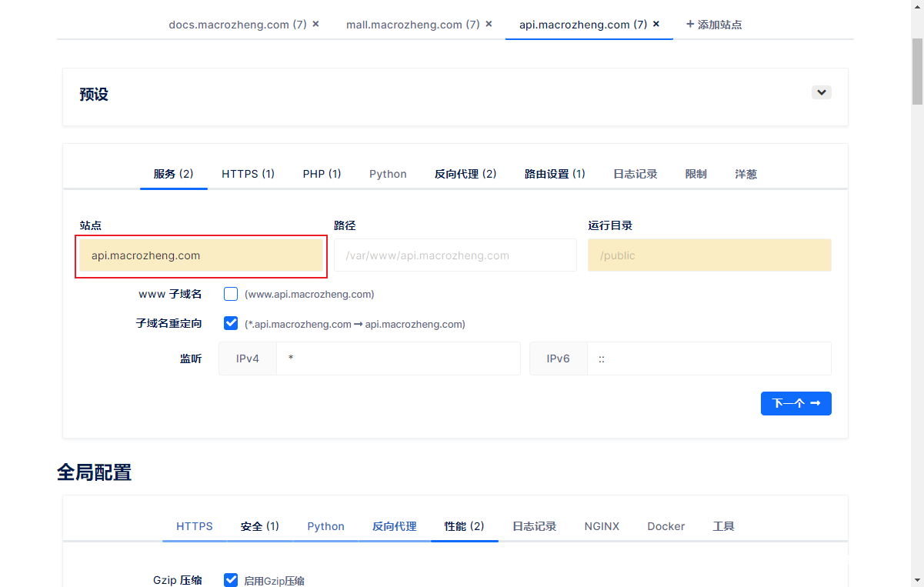The image size is (924, 587).
Task: Select the Python tab
Action: tap(388, 174)
